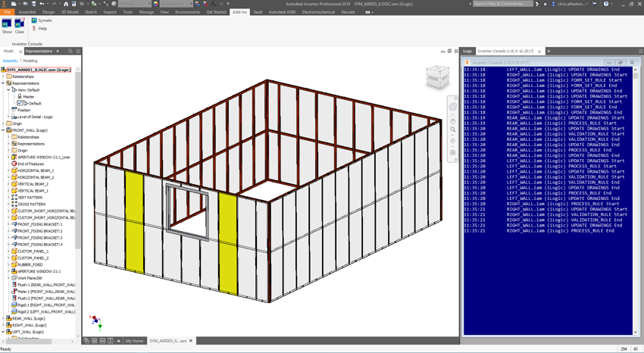The width and height of the screenshot is (644, 353).
Task: Open the Assemble ribbon tab
Action: click(x=27, y=12)
